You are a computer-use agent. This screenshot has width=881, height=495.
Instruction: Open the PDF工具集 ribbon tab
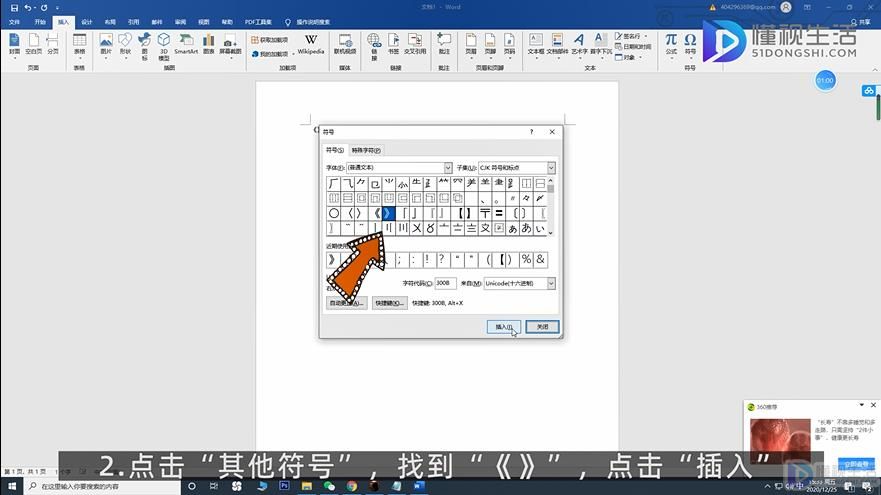click(x=258, y=22)
